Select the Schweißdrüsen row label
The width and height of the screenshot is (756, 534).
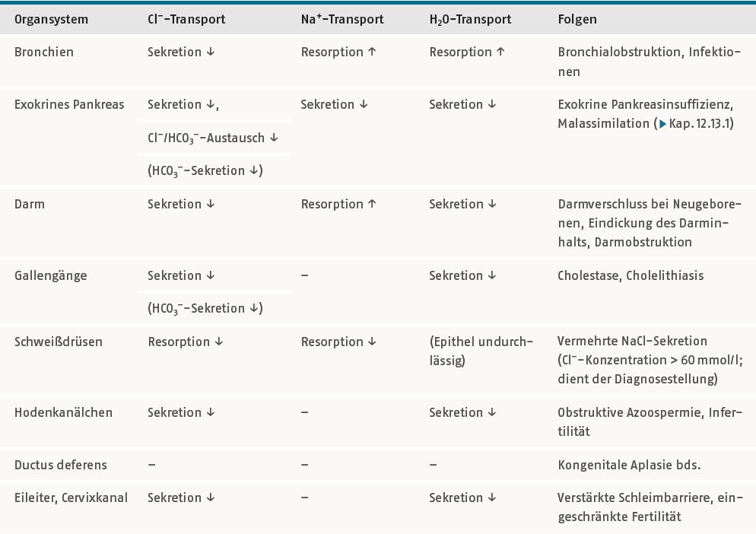pyautogui.click(x=59, y=342)
